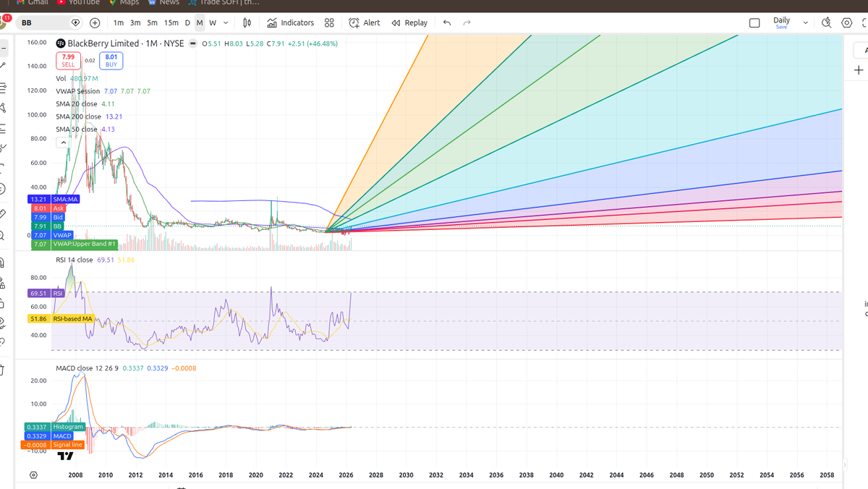Click the BlackBerry Limited · 1M · NYSE title
Viewport: 868px width, 489px height.
point(126,43)
